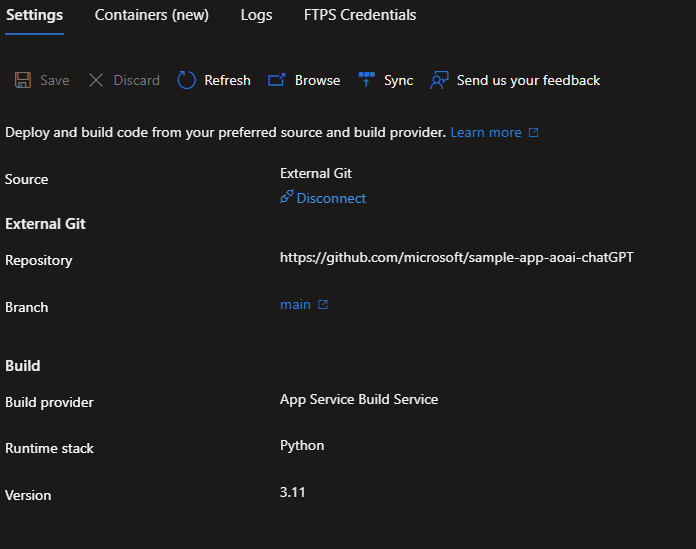Go to the Logs tab
The image size is (696, 549).
(x=256, y=15)
